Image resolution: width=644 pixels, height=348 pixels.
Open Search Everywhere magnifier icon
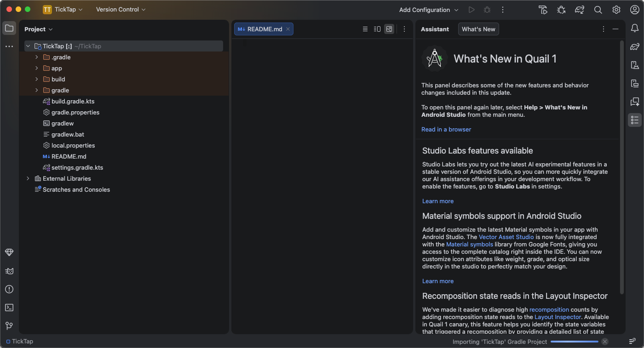[x=598, y=10]
